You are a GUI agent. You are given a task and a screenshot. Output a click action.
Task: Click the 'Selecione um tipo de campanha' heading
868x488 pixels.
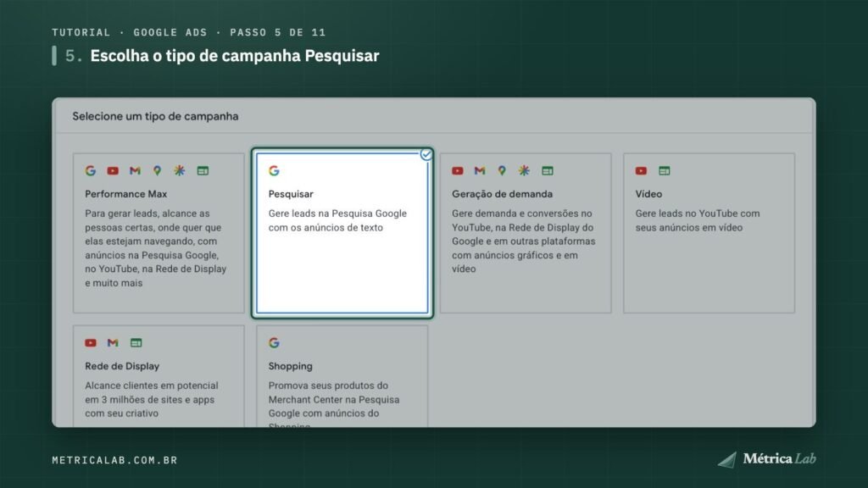(156, 116)
